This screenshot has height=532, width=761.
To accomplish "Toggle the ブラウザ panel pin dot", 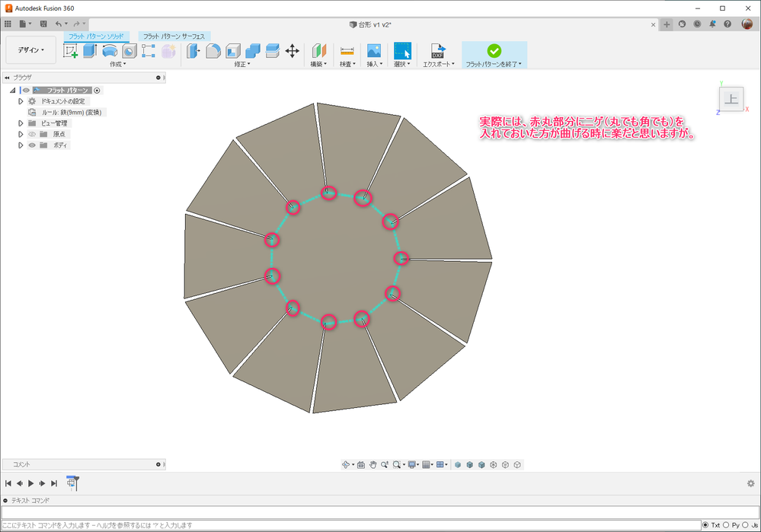I will [x=158, y=78].
